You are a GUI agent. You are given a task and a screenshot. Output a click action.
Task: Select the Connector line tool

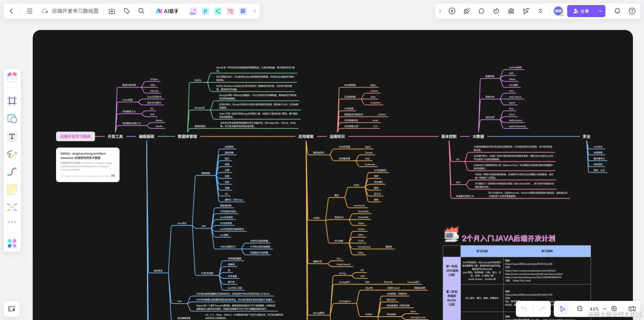coord(12,172)
